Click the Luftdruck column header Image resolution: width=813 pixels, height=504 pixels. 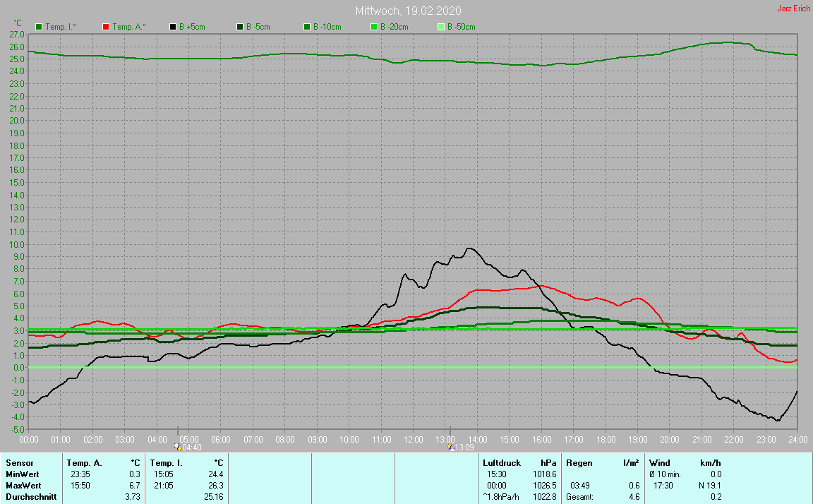[500, 463]
